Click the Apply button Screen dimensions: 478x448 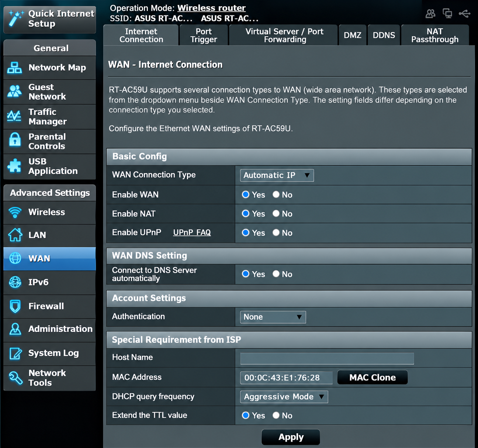click(291, 437)
